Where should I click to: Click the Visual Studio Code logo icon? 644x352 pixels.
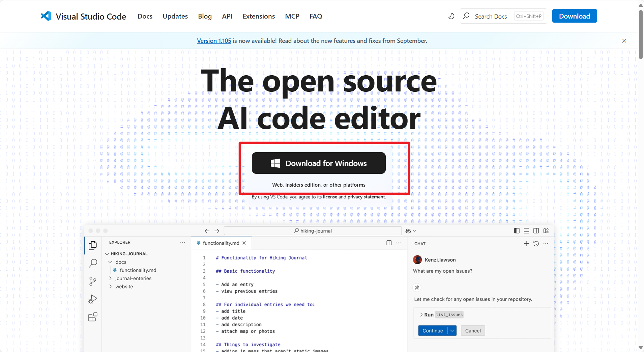[46, 16]
